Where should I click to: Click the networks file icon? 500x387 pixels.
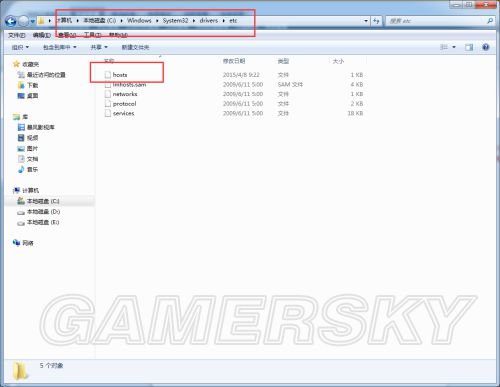click(x=108, y=94)
